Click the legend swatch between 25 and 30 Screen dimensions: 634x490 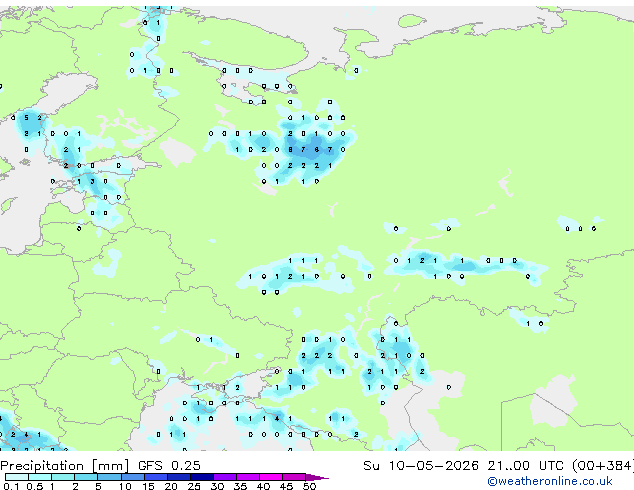pyautogui.click(x=202, y=477)
